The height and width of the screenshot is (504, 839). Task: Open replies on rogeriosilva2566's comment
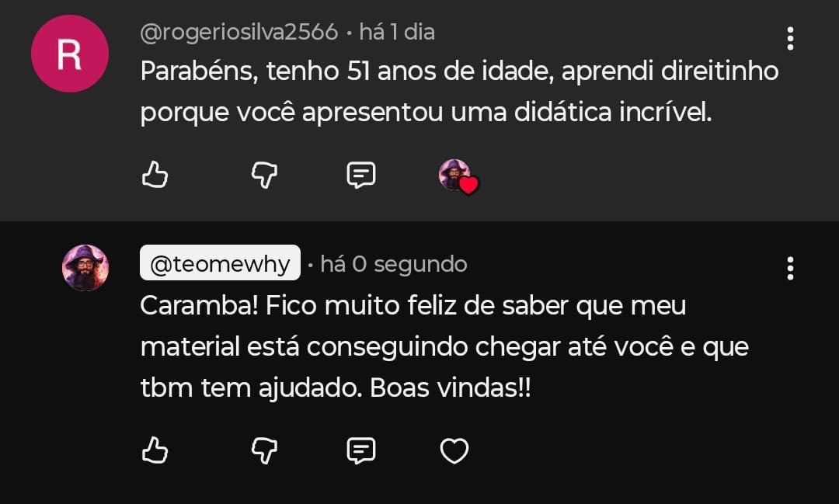(x=360, y=175)
